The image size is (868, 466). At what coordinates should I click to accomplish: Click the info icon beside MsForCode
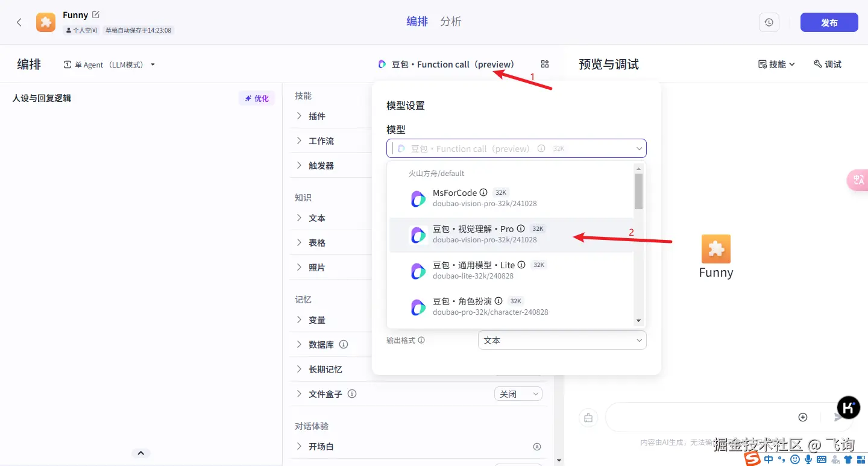point(483,192)
